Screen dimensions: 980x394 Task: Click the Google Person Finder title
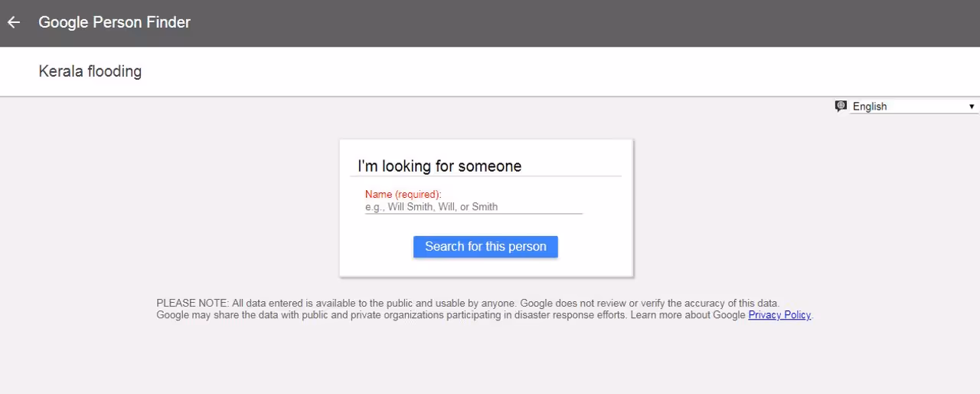pyautogui.click(x=114, y=22)
